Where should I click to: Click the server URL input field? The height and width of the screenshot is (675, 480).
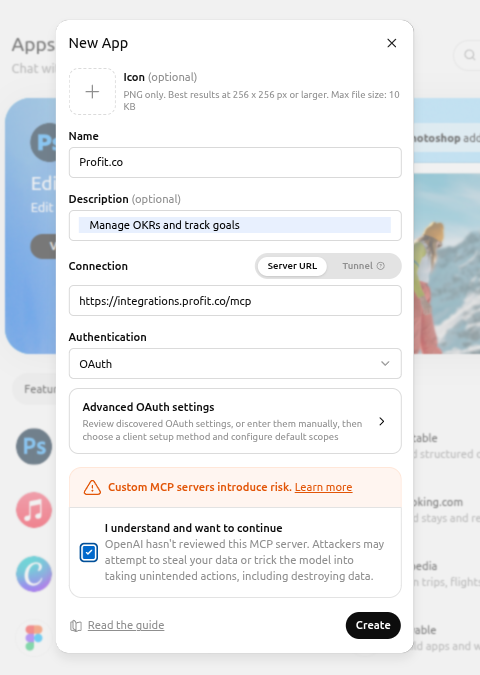pyautogui.click(x=235, y=300)
